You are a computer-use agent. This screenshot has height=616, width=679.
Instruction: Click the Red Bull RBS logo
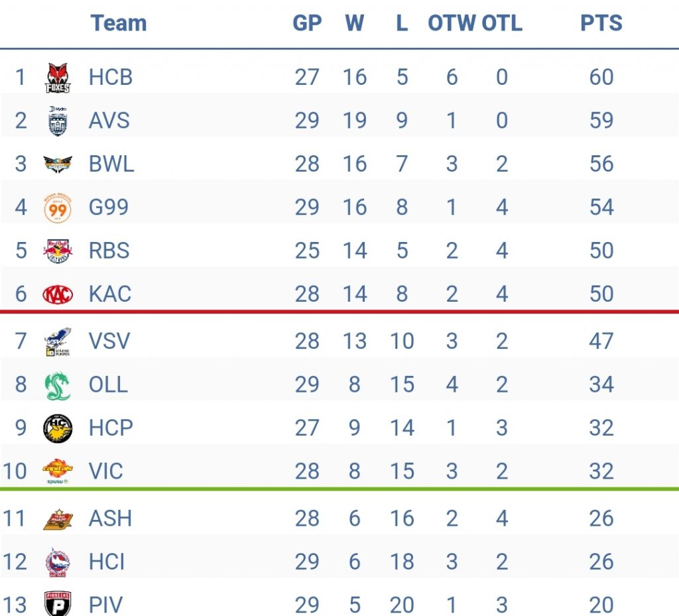click(58, 251)
